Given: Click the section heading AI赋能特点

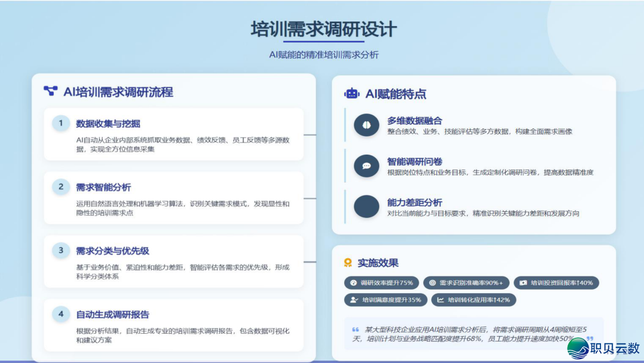Looking at the screenshot, I should coord(396,94).
